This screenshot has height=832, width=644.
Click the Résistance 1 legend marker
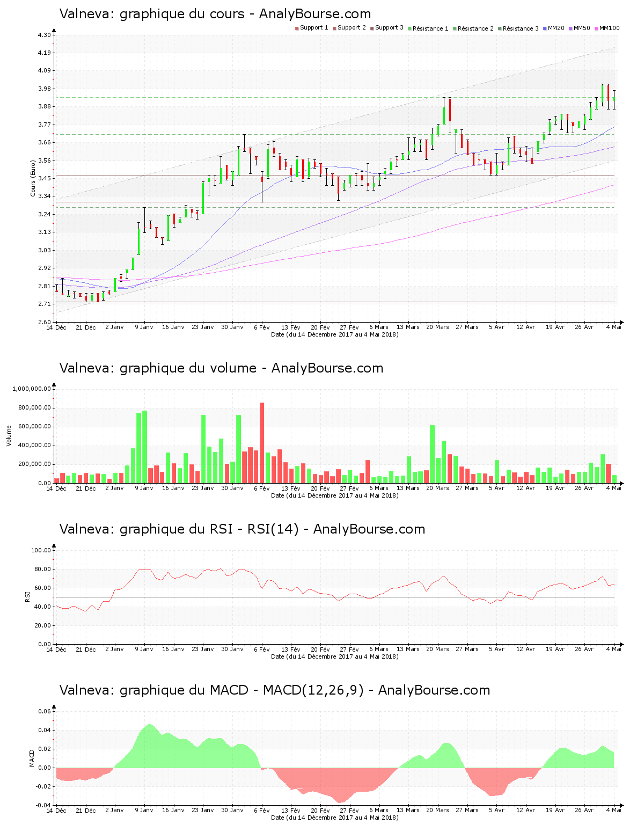409,28
